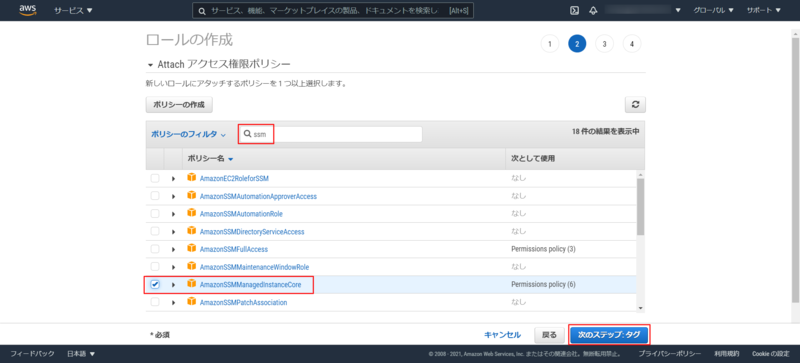Click the AmazonSSMPatchAssociation cube icon
This screenshot has width=800, height=363.
tap(192, 302)
